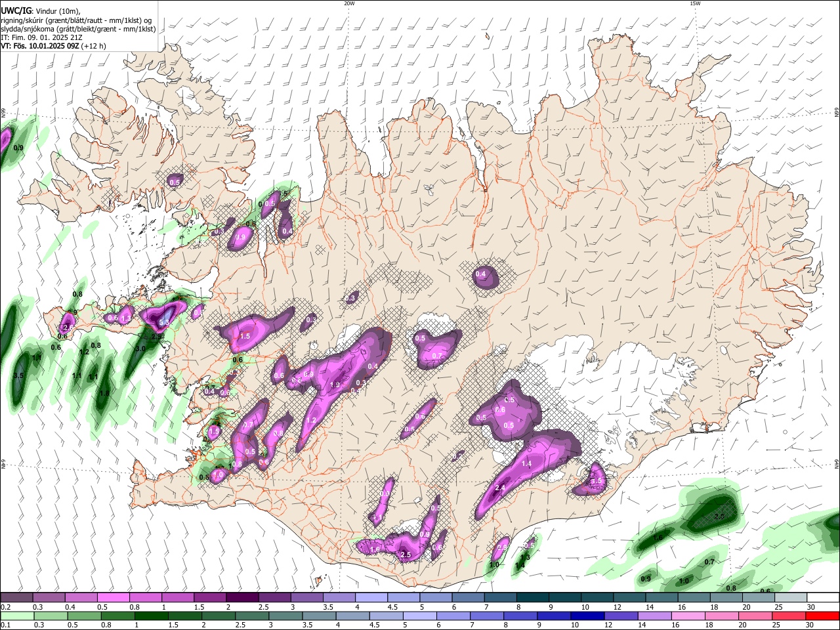
Task: Pick the 1.5 swatch in the upper legend row
Action: click(x=209, y=598)
